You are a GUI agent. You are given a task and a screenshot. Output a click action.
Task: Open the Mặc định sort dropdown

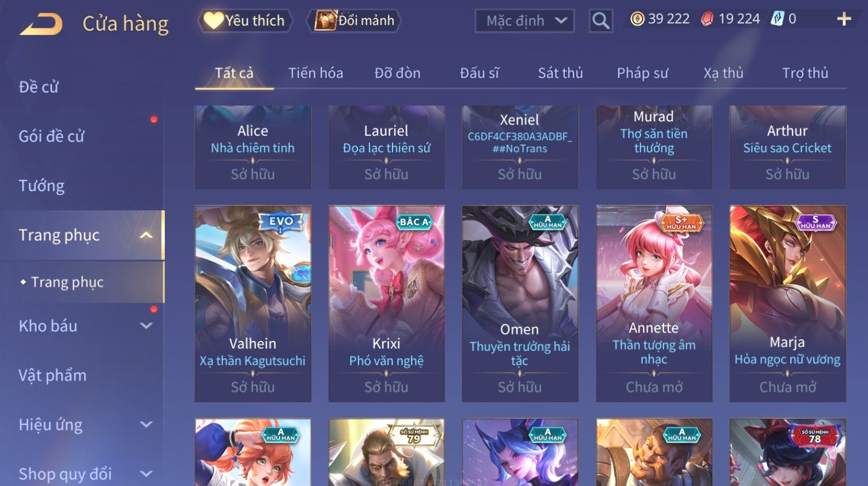click(x=524, y=21)
